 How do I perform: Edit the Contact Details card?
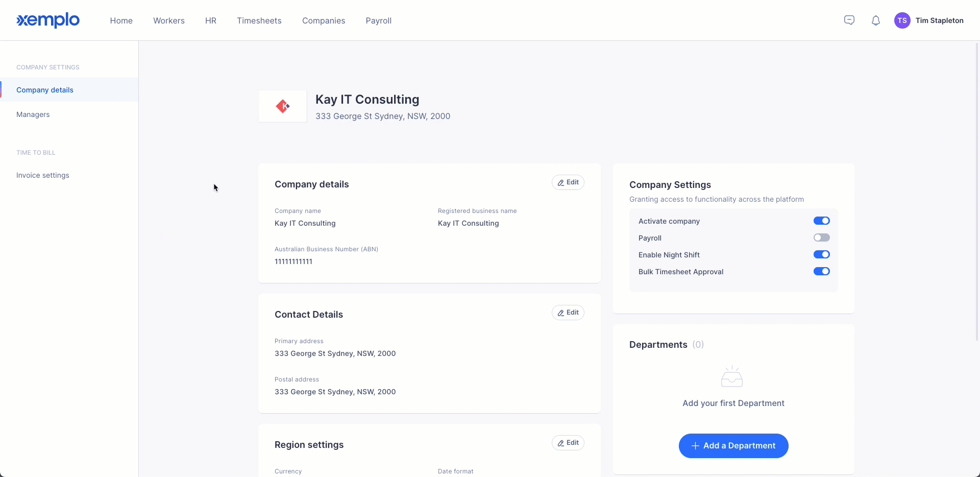[x=568, y=313]
